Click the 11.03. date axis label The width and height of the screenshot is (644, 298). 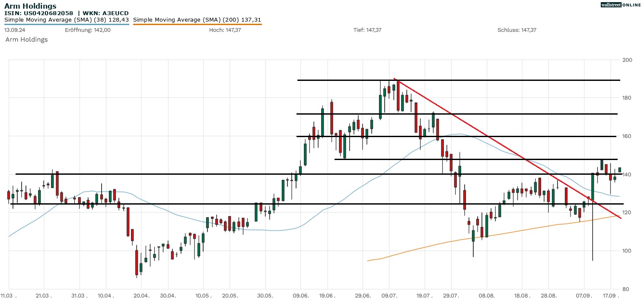click(x=9, y=295)
